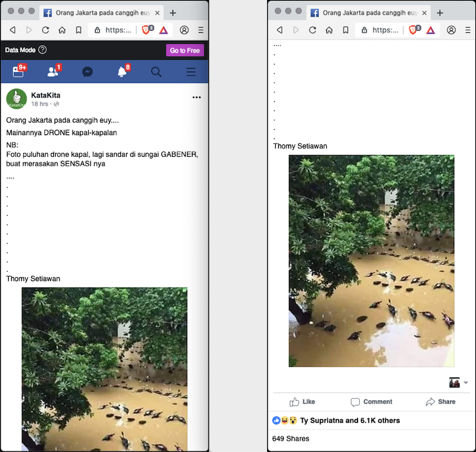Viewport: 476px width, 452px height.
Task: Click Data Mode help question mark icon
Action: click(42, 50)
